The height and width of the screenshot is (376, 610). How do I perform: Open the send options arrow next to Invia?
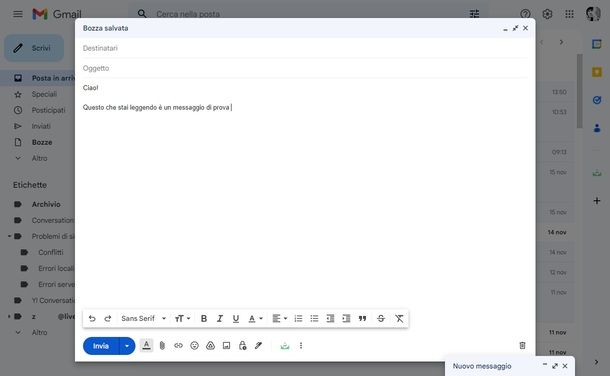pos(127,346)
